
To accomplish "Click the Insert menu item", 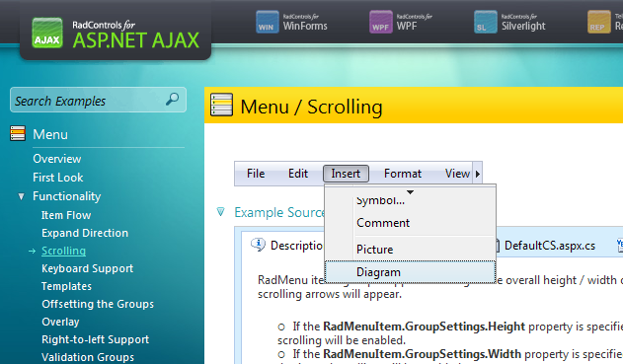I will 346,174.
